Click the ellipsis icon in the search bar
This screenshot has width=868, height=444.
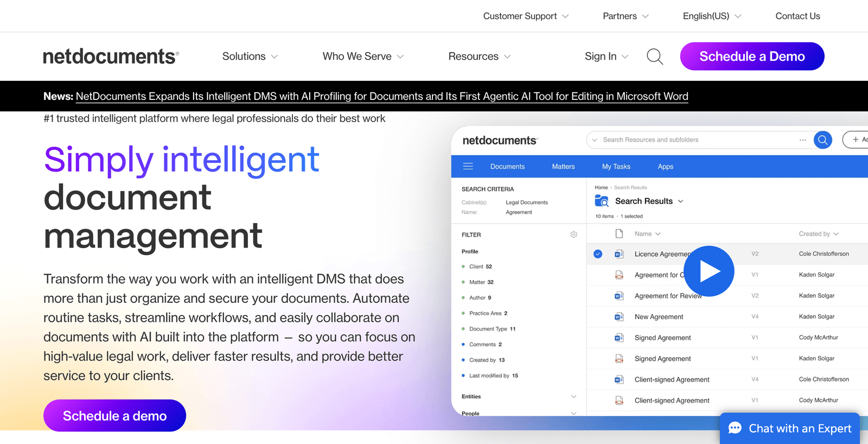803,140
